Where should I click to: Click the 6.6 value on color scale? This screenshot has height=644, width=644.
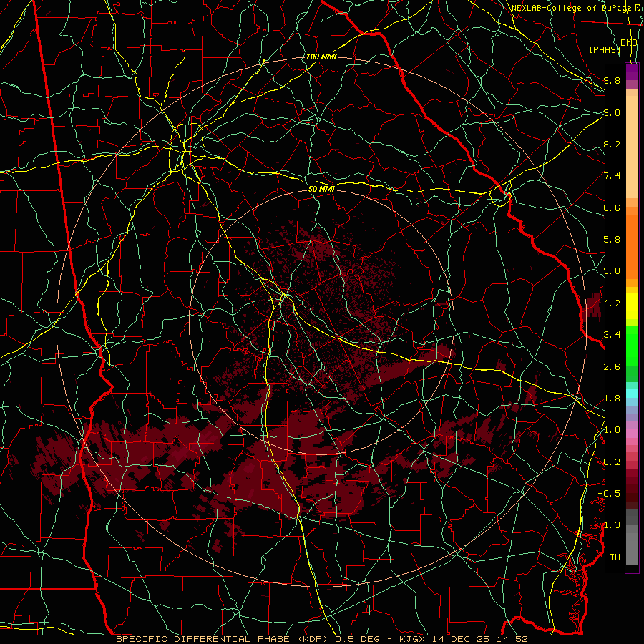(x=612, y=208)
